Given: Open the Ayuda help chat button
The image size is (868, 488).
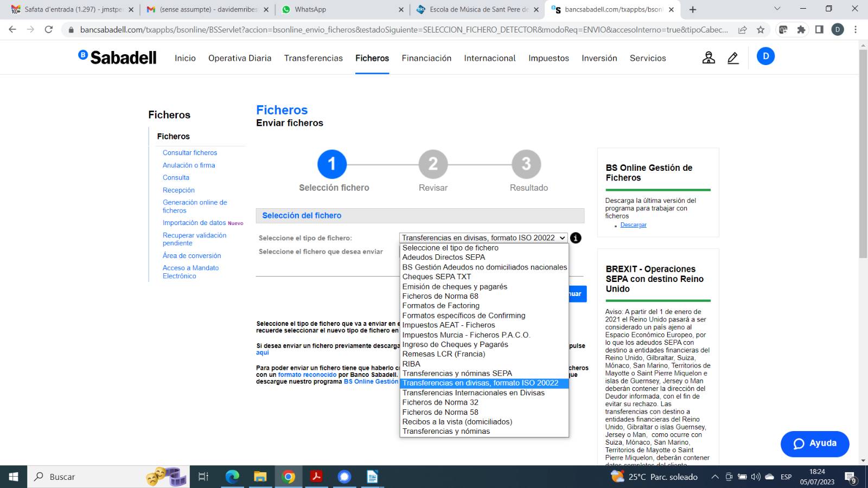Looking at the screenshot, I should (814, 444).
